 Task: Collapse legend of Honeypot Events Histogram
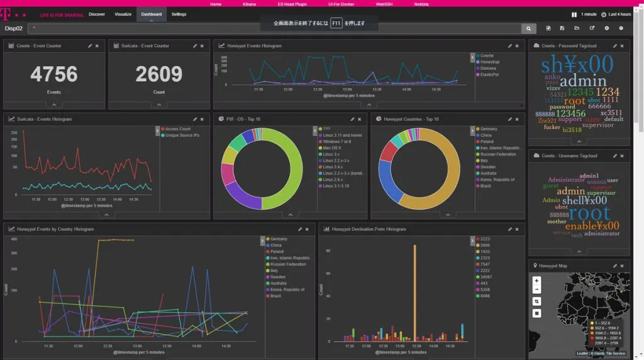point(472,57)
